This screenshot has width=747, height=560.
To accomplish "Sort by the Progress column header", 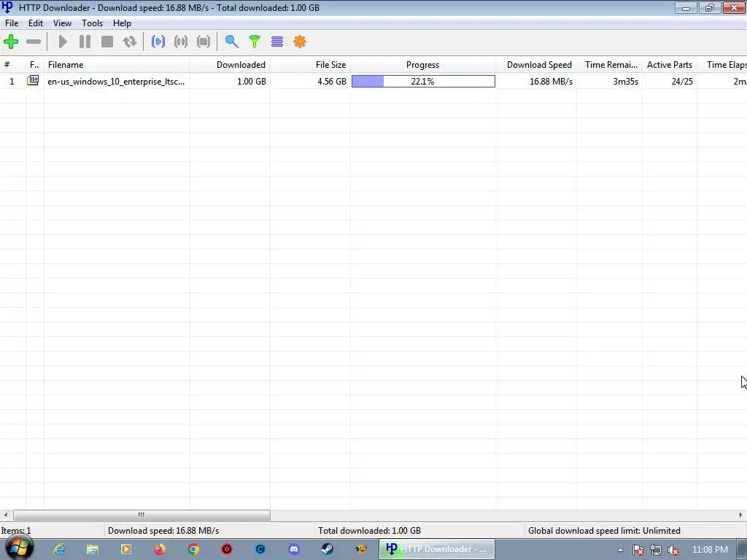I will [423, 65].
